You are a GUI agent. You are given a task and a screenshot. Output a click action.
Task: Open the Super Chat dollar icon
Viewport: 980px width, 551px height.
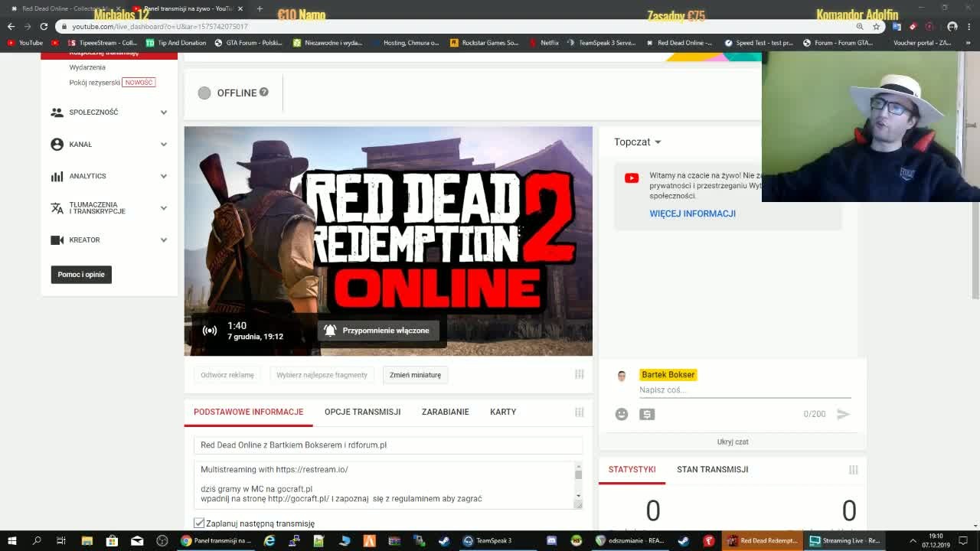tap(647, 414)
